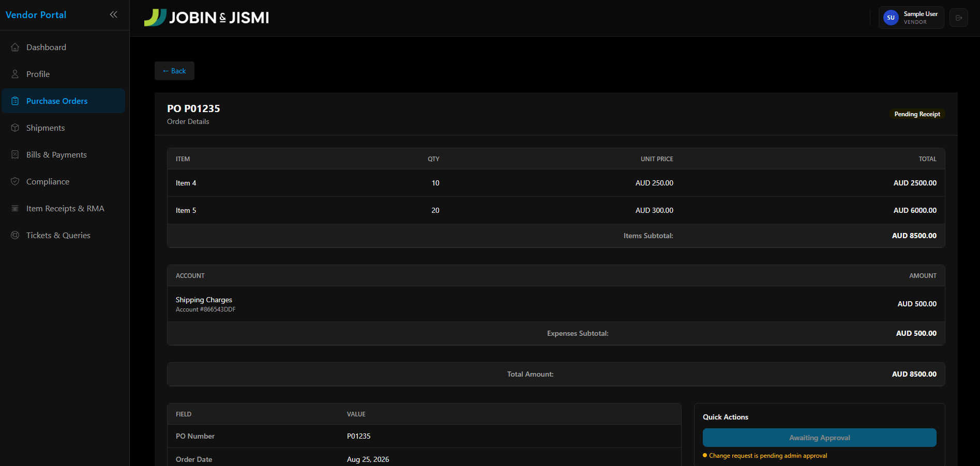980x466 pixels.
Task: Click the Awaiting Approval button
Action: (x=819, y=438)
